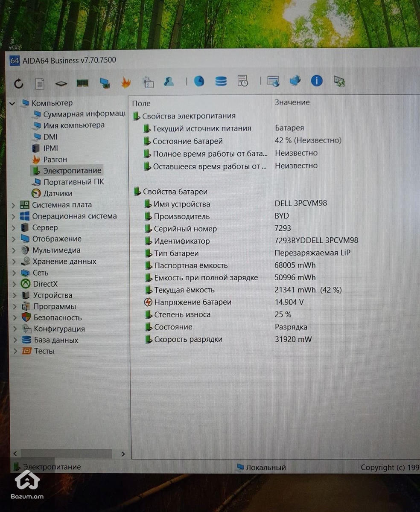The image size is (420, 512).
Task: Select the Свойства батареи group row
Action: click(171, 192)
